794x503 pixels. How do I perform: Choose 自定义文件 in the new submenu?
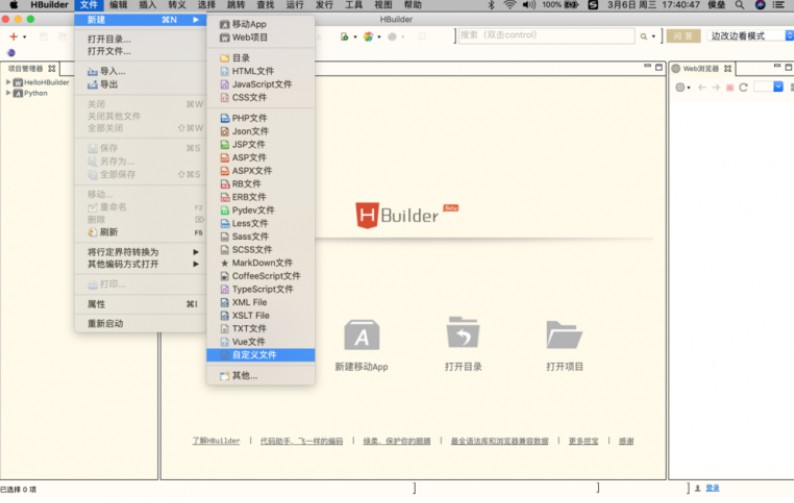tap(254, 355)
